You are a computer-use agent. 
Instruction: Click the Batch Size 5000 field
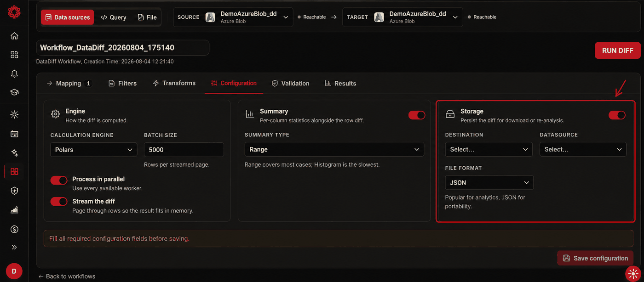[184, 150]
